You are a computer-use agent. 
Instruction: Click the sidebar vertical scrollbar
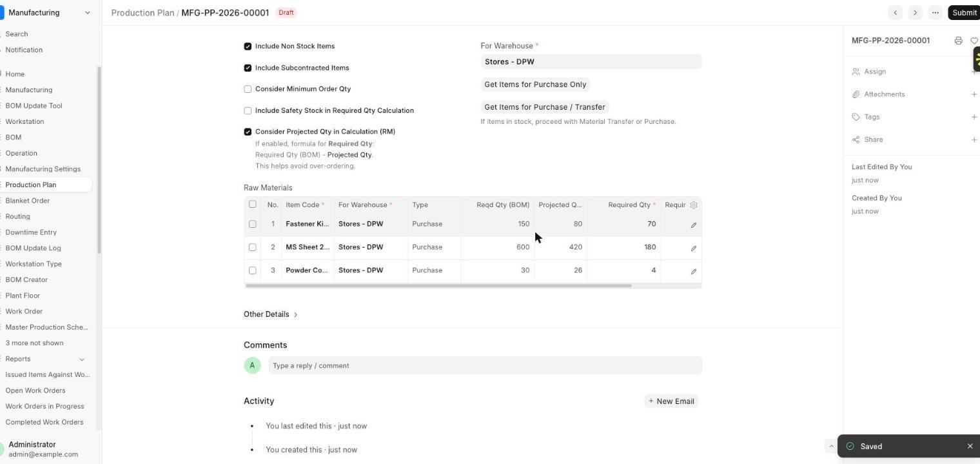click(x=99, y=160)
